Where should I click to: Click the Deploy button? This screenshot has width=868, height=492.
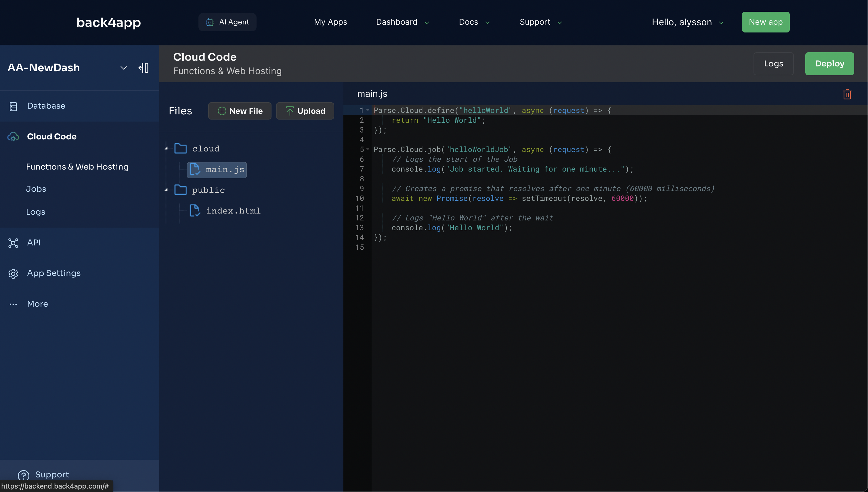829,64
